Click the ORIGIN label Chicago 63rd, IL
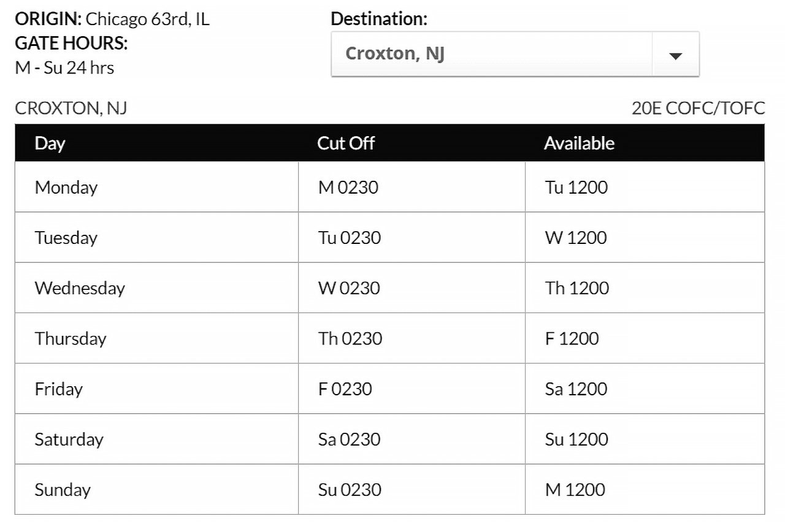Image resolution: width=785 pixels, height=532 pixels. [x=110, y=19]
